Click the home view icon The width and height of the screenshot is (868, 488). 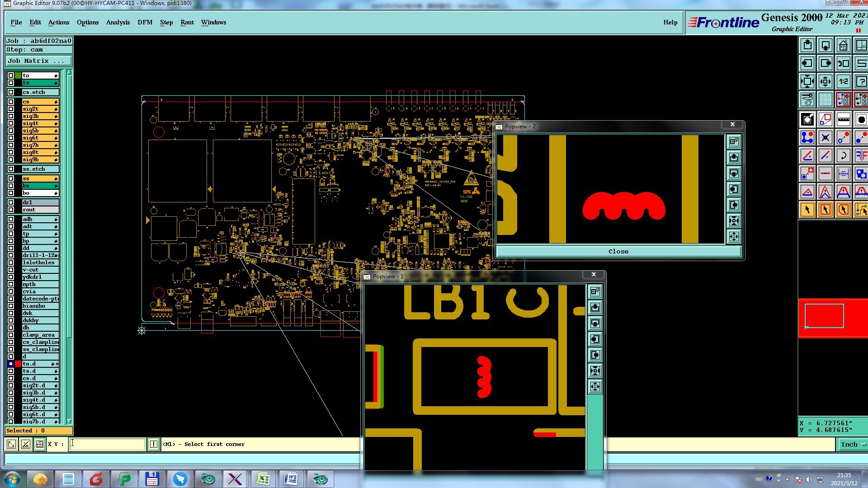(843, 45)
